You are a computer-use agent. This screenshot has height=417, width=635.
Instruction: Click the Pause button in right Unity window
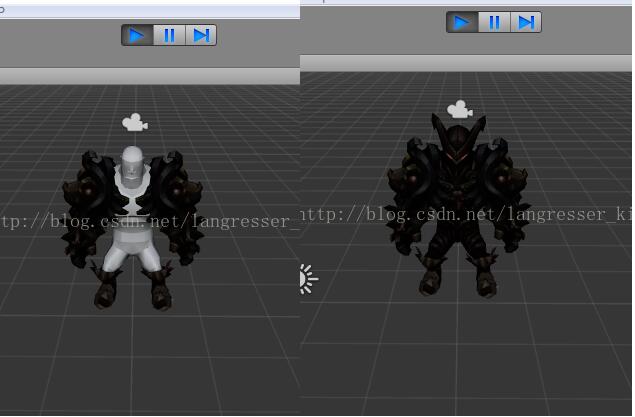point(494,22)
